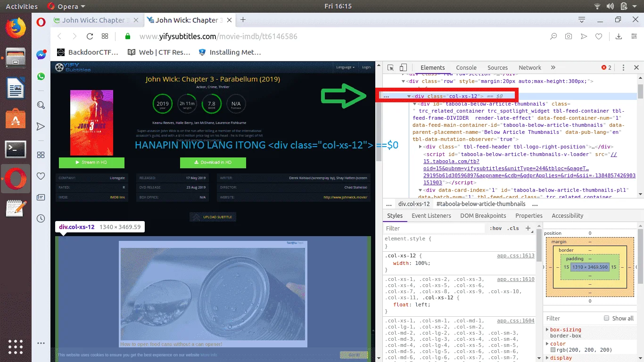Image resolution: width=644 pixels, height=362 pixels.
Task: Expand the tbl-feed-header div node
Action: click(x=421, y=147)
